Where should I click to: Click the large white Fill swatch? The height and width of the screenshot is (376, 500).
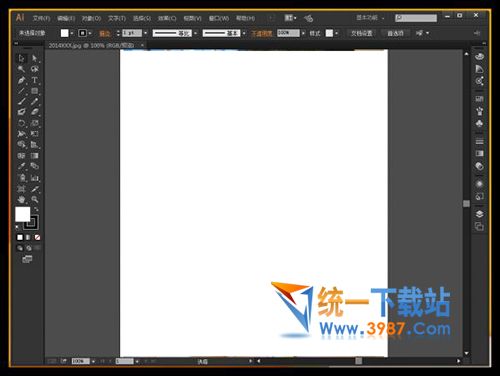coord(23,214)
